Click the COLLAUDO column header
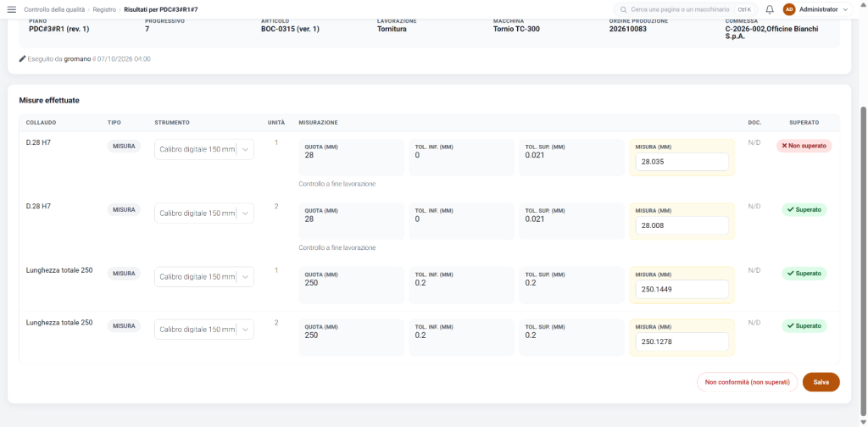The width and height of the screenshot is (868, 427). [x=41, y=122]
